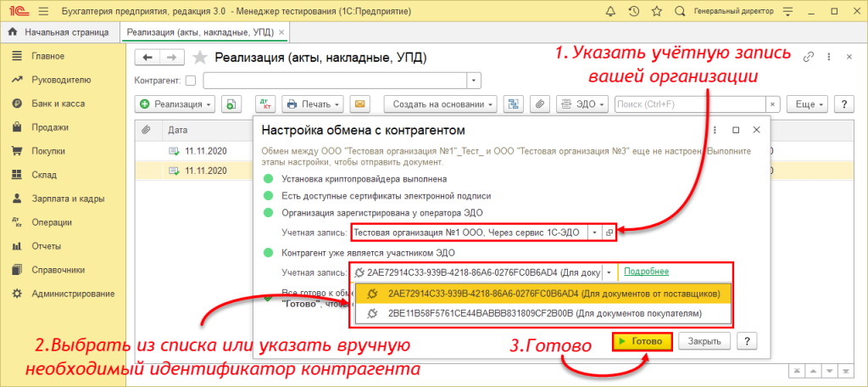Select identifier 2BE11B58F5761 (Для документов покупателям)
The image size is (868, 387).
tap(543, 314)
